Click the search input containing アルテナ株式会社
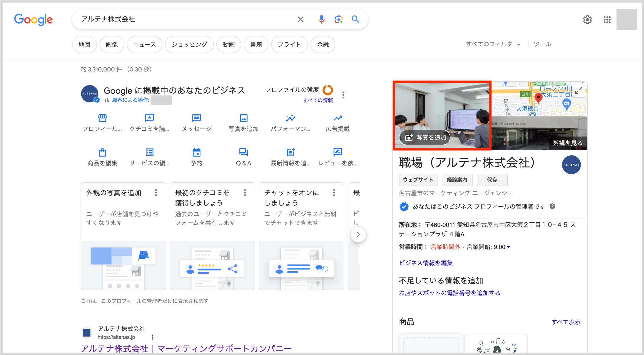 coord(185,19)
